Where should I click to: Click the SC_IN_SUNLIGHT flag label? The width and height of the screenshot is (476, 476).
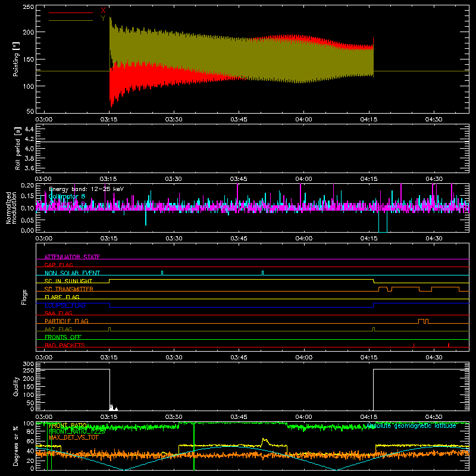click(x=68, y=281)
